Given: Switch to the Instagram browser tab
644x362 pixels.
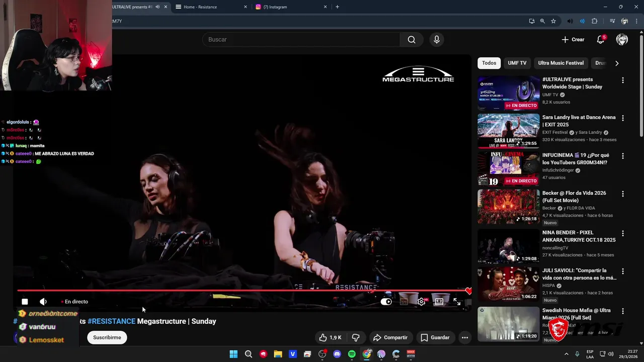Looking at the screenshot, I should pyautogui.click(x=291, y=7).
